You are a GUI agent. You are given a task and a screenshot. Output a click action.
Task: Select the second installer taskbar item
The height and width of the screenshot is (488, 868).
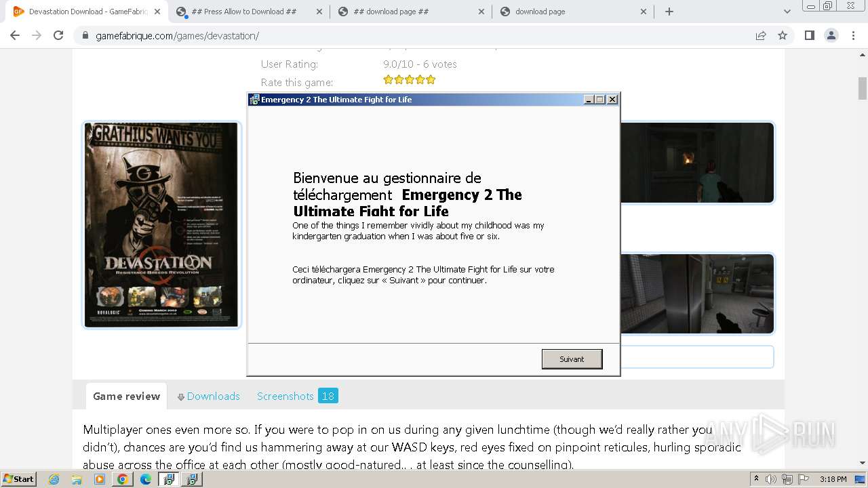click(x=192, y=479)
